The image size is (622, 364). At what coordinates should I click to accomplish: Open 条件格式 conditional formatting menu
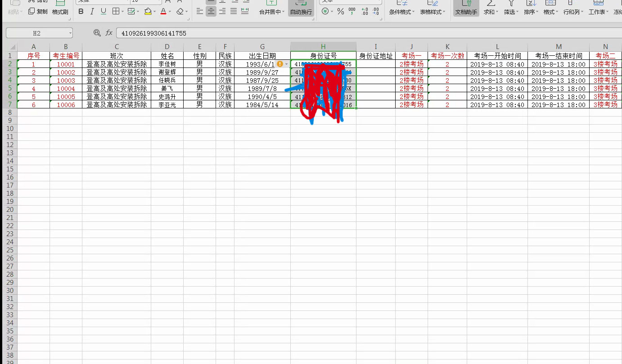coord(402,12)
